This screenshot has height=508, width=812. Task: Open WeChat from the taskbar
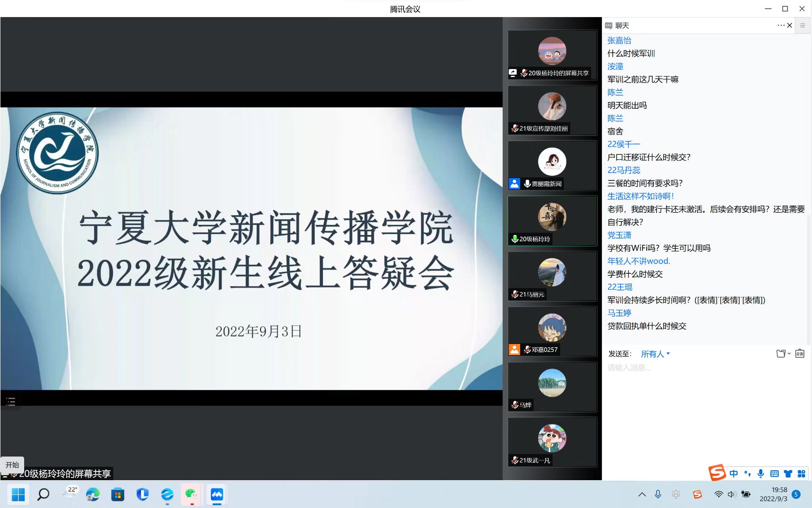[x=192, y=494]
